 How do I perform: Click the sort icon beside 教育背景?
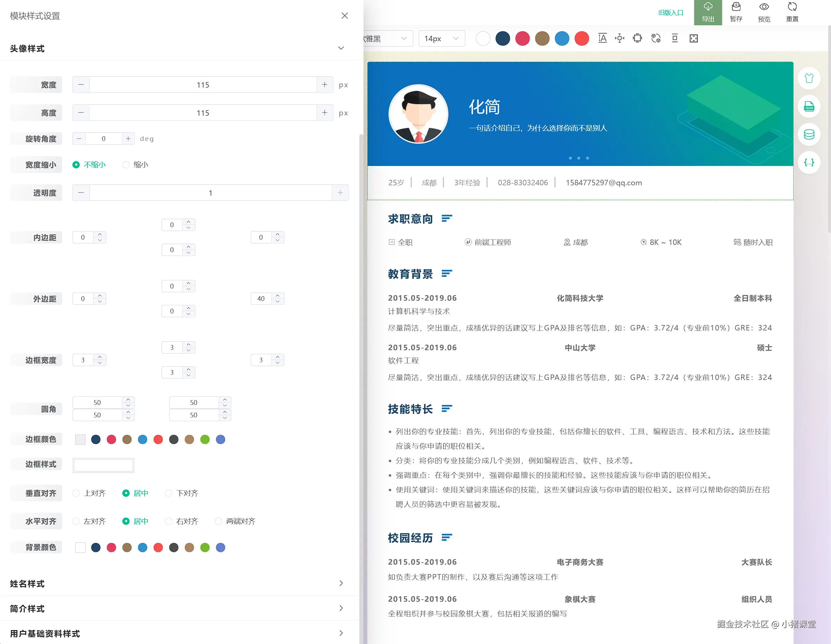pyautogui.click(x=446, y=273)
